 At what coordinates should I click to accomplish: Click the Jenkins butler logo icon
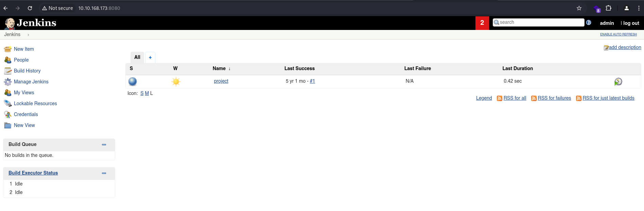click(x=10, y=23)
